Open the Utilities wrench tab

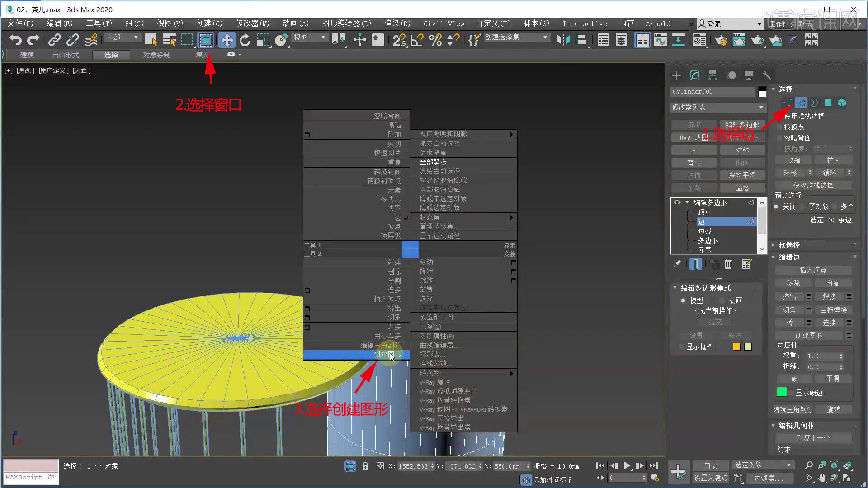[x=767, y=75]
